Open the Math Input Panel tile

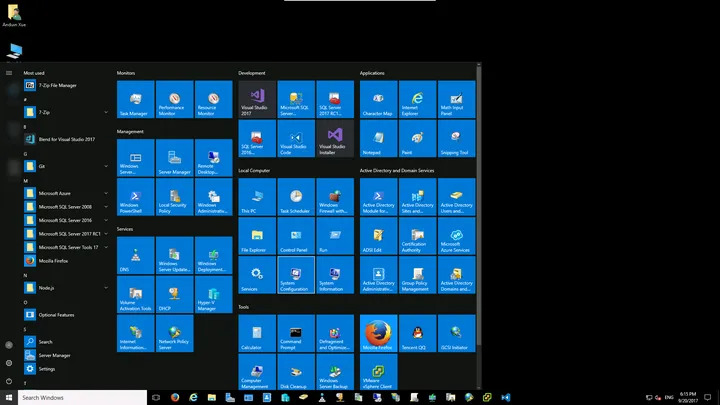click(x=456, y=99)
